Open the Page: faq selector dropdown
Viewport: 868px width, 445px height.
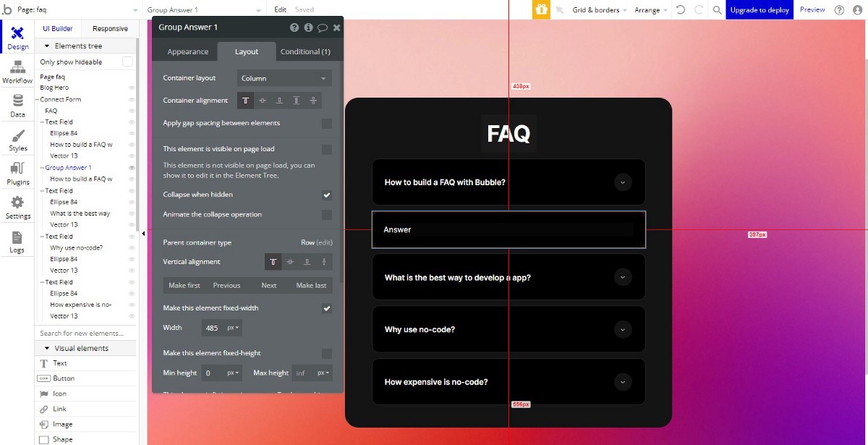[x=78, y=10]
